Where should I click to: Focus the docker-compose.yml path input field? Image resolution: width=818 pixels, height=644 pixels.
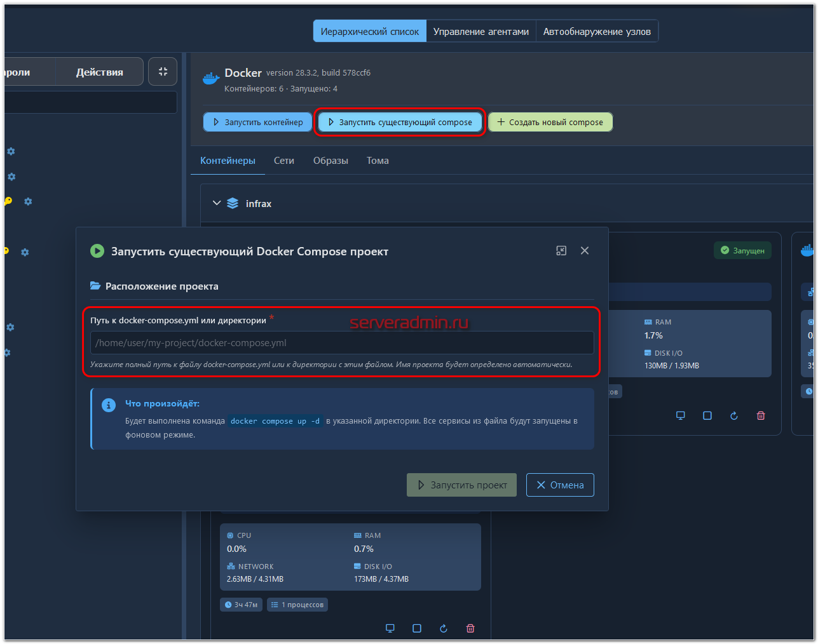(x=342, y=343)
